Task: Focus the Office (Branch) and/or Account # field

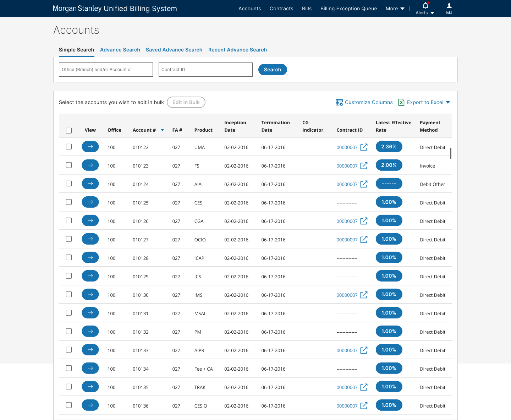Action: [106, 70]
